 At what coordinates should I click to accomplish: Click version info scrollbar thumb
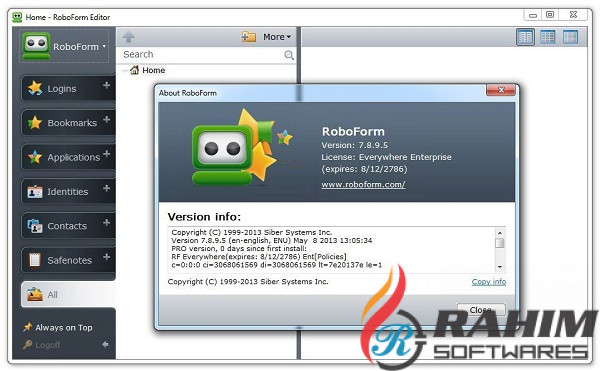point(499,243)
